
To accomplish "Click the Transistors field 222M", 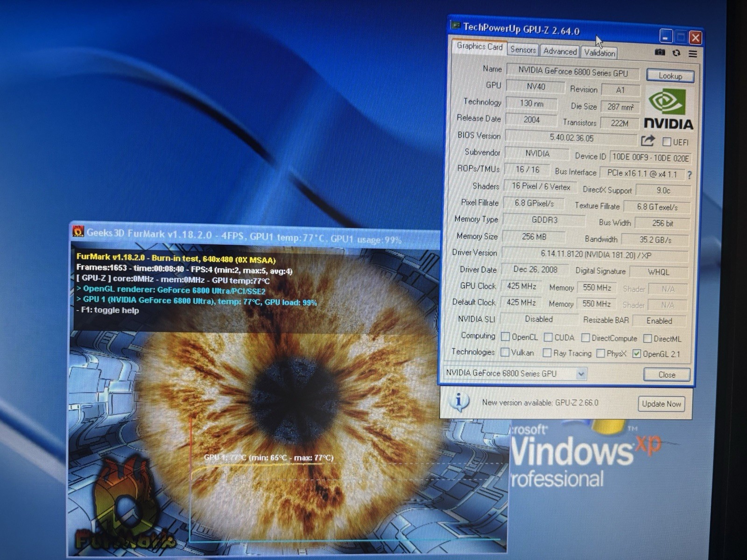I will (x=620, y=123).
